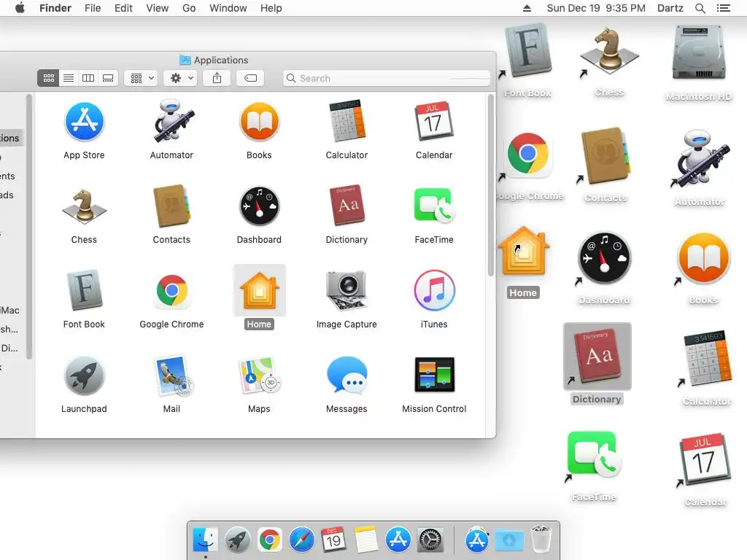Open the Apple menu

pos(20,8)
